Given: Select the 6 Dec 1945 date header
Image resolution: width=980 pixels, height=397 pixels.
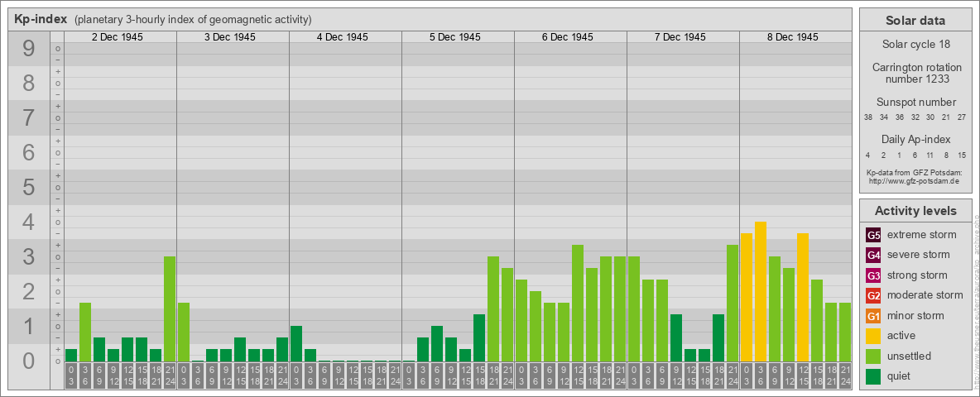Looking at the screenshot, I should [x=567, y=37].
